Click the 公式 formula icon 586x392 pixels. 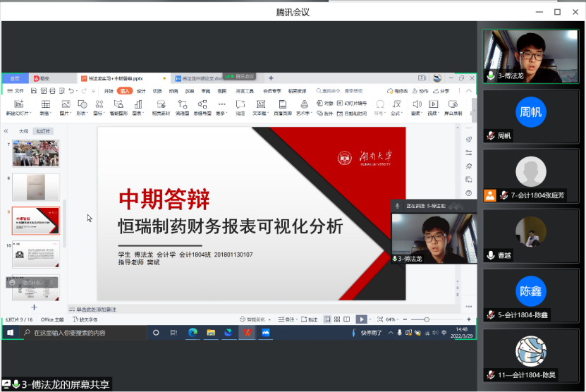click(396, 104)
